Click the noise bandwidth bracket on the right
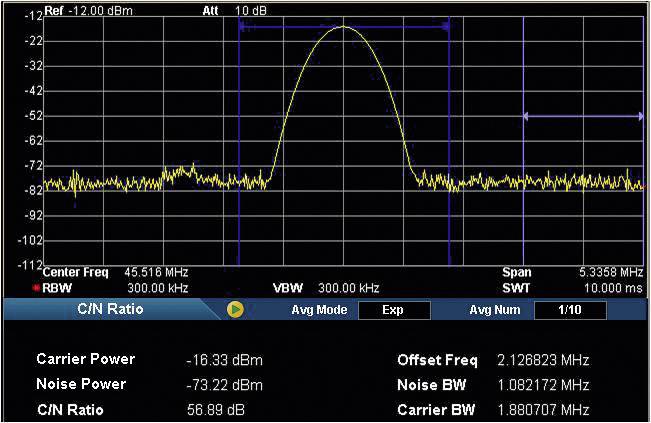The width and height of the screenshot is (651, 423). coord(583,116)
